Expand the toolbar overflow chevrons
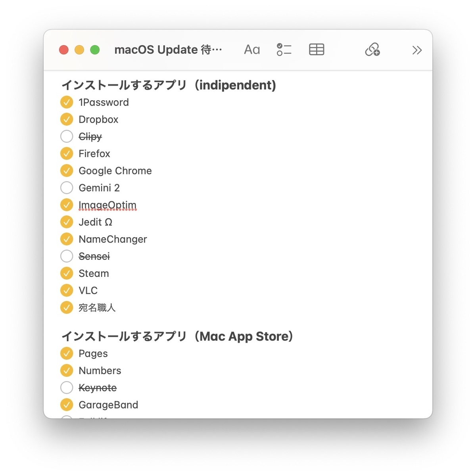This screenshot has height=476, width=476. (417, 50)
